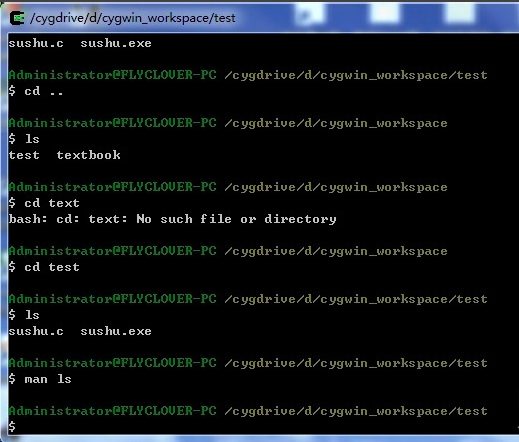Screen dimensions: 519x442
Task: Click 'sushu.c' on the top output line
Action: tap(36, 43)
